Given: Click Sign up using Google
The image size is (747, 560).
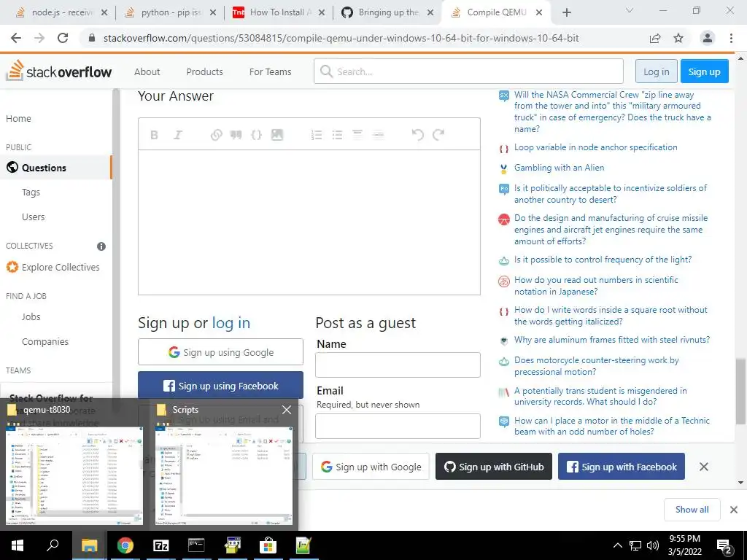Looking at the screenshot, I should click(220, 352).
